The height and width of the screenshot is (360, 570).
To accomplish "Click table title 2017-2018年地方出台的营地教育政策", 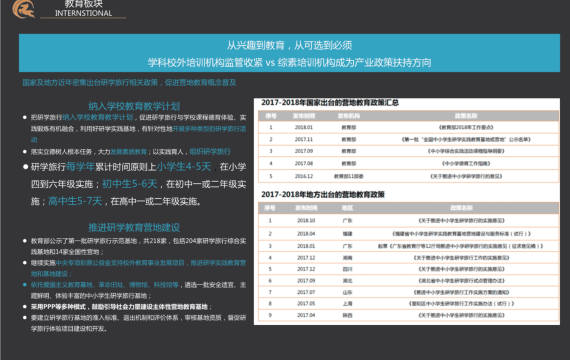I will click(323, 195).
